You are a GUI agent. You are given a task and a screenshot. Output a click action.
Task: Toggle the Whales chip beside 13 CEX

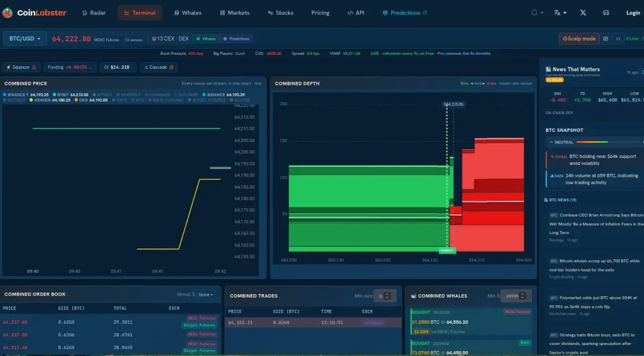(x=206, y=39)
